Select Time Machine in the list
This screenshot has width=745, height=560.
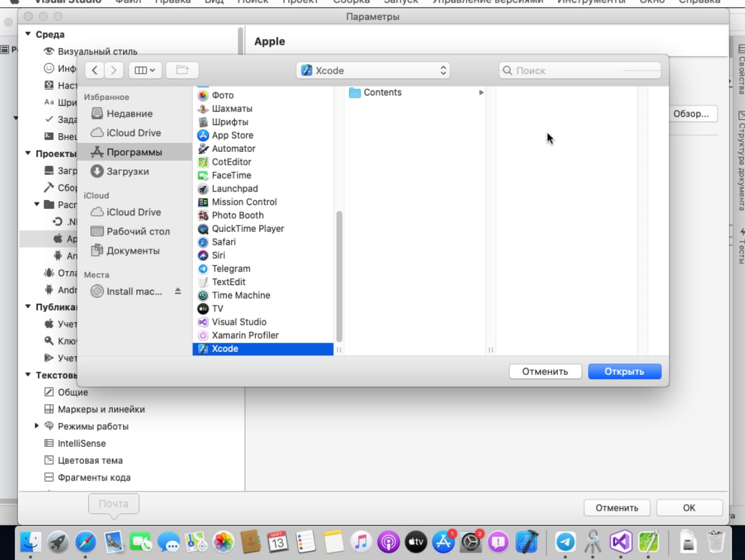pos(263,295)
